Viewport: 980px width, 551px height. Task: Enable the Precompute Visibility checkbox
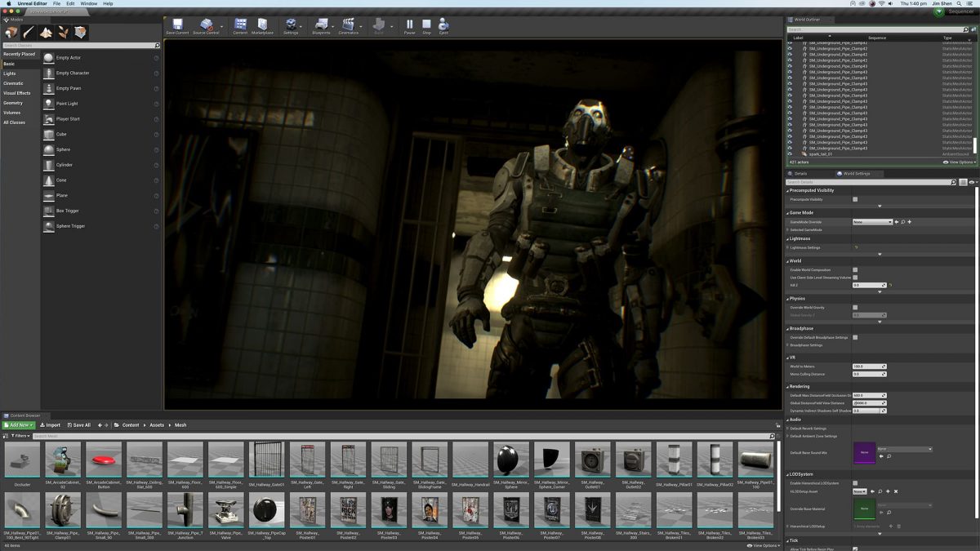(x=855, y=199)
